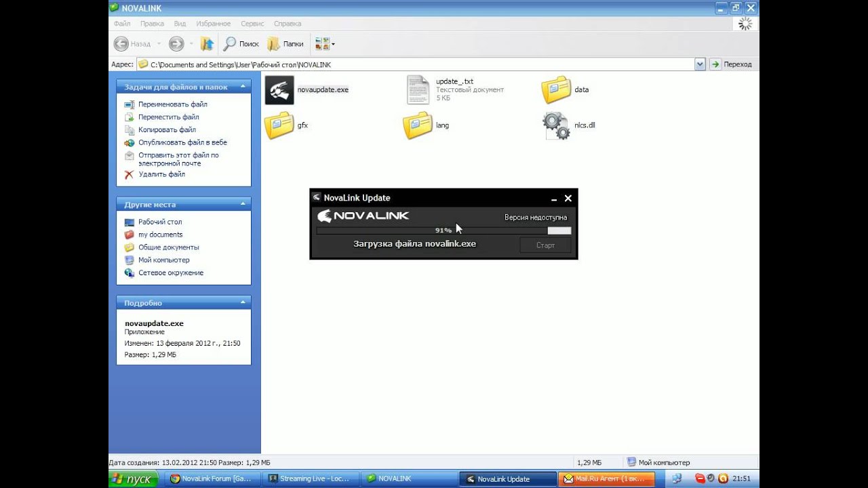Select the nlcs.dll file

pyautogui.click(x=569, y=125)
